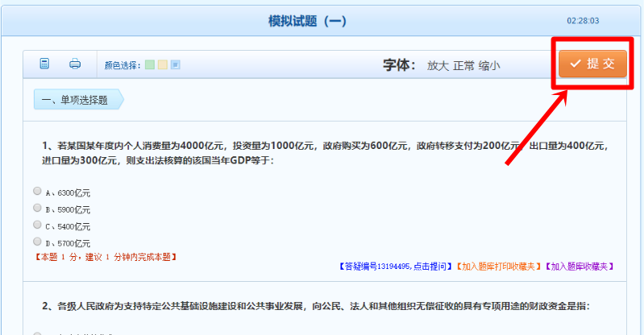This screenshot has width=644, height=335.
Task: Choose the beige background color swatch
Action: coord(163,64)
